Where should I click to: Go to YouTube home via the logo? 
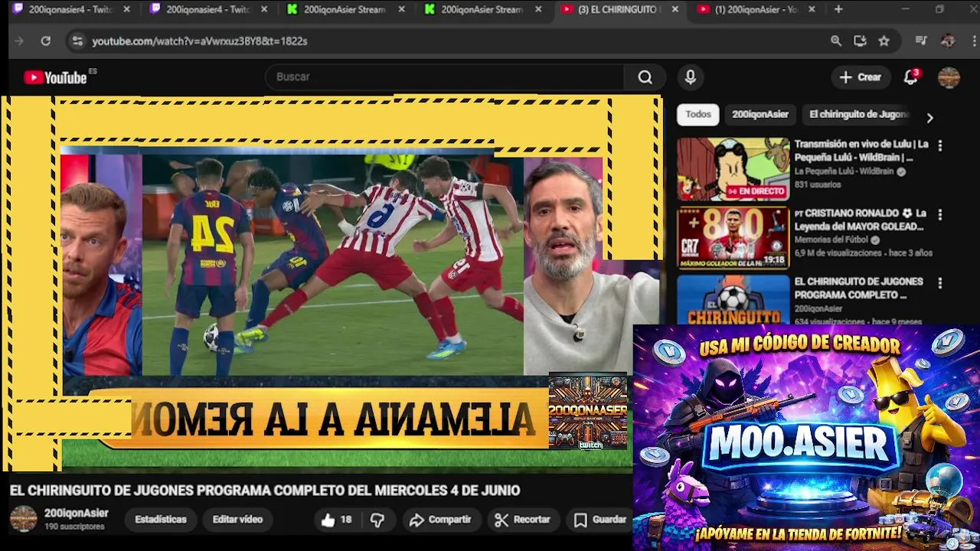(55, 77)
